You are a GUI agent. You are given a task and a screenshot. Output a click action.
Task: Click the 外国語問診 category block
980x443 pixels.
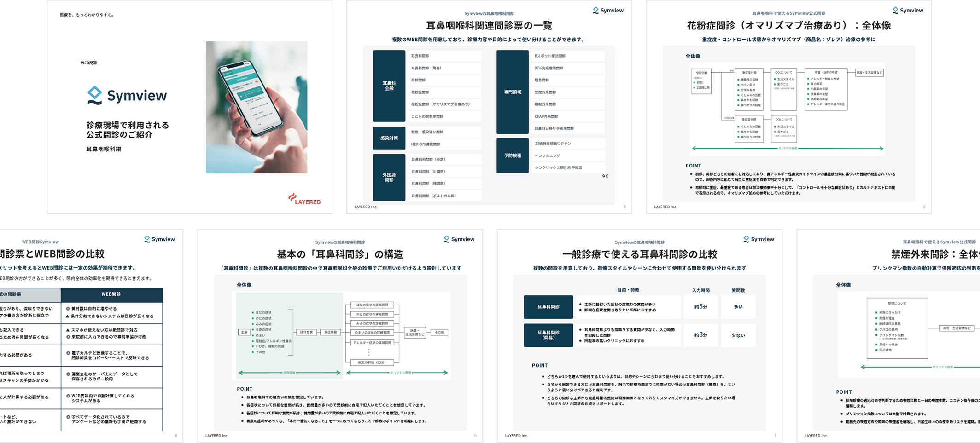click(389, 177)
